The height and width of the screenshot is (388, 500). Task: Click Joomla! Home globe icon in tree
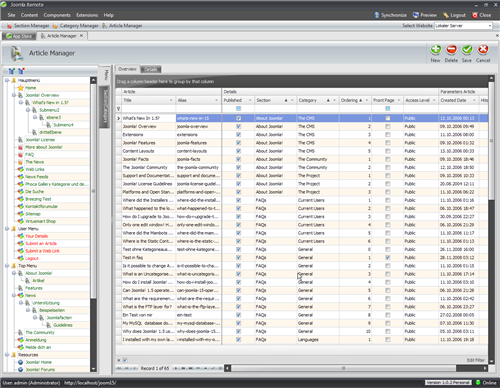click(21, 362)
